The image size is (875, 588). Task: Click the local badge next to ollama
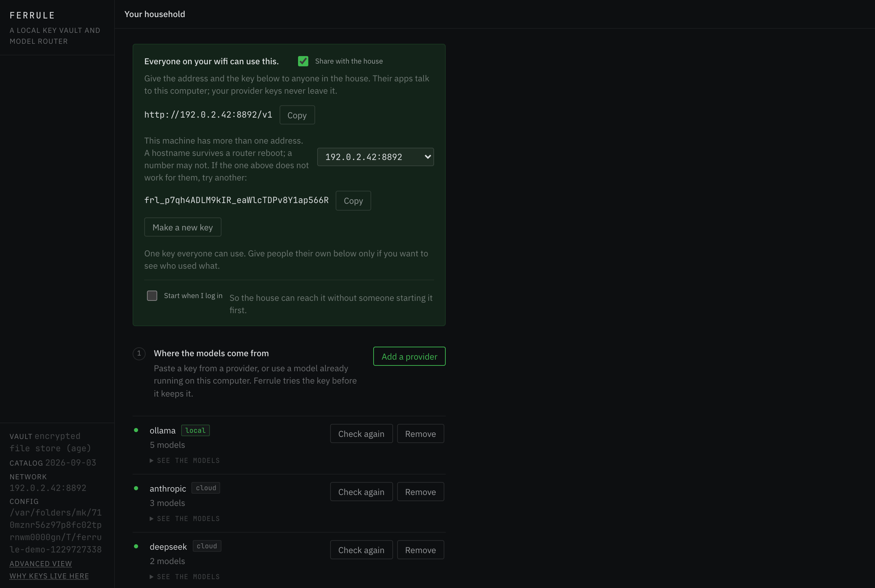pyautogui.click(x=195, y=430)
